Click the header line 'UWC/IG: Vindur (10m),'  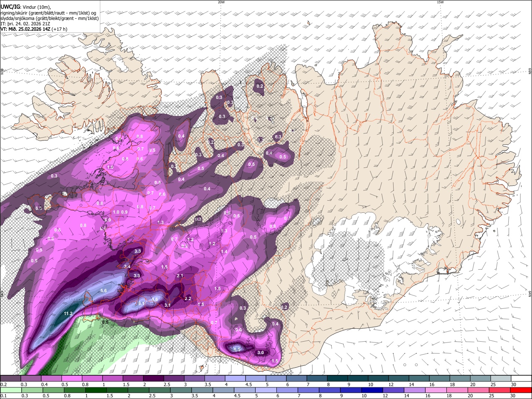(26, 7)
